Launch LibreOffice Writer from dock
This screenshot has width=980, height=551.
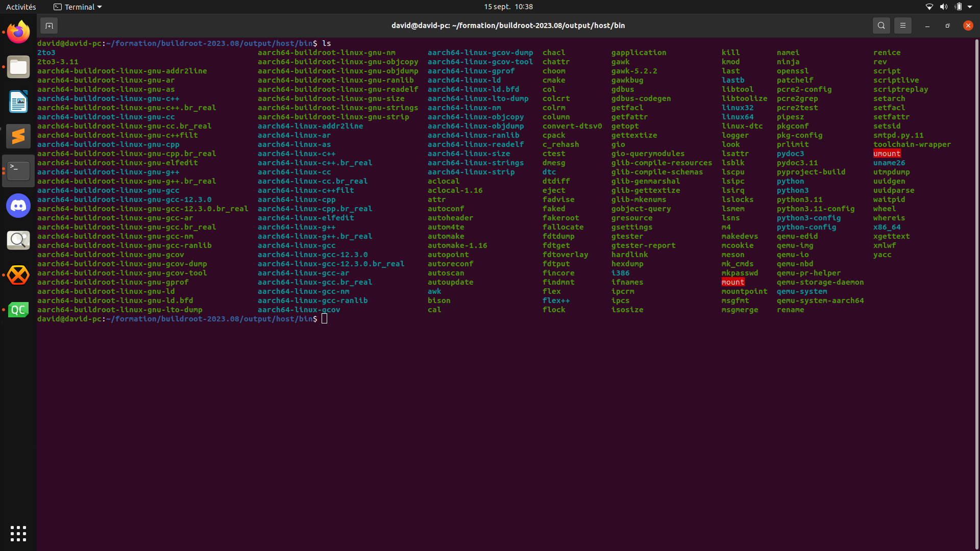[x=18, y=102]
